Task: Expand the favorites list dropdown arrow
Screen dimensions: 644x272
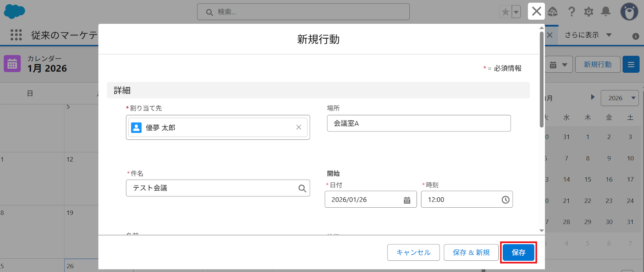Action: click(x=516, y=12)
